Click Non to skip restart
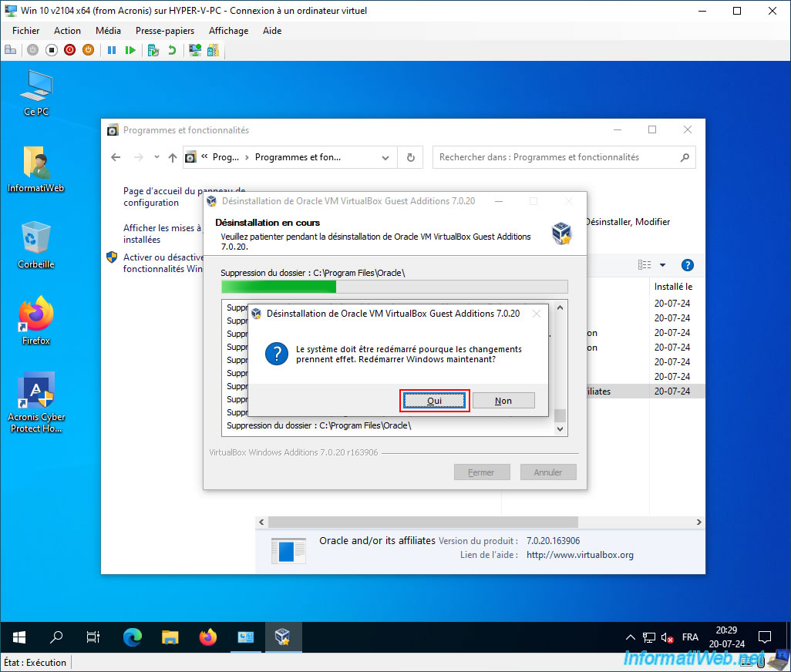This screenshot has height=672, width=791. tap(503, 401)
